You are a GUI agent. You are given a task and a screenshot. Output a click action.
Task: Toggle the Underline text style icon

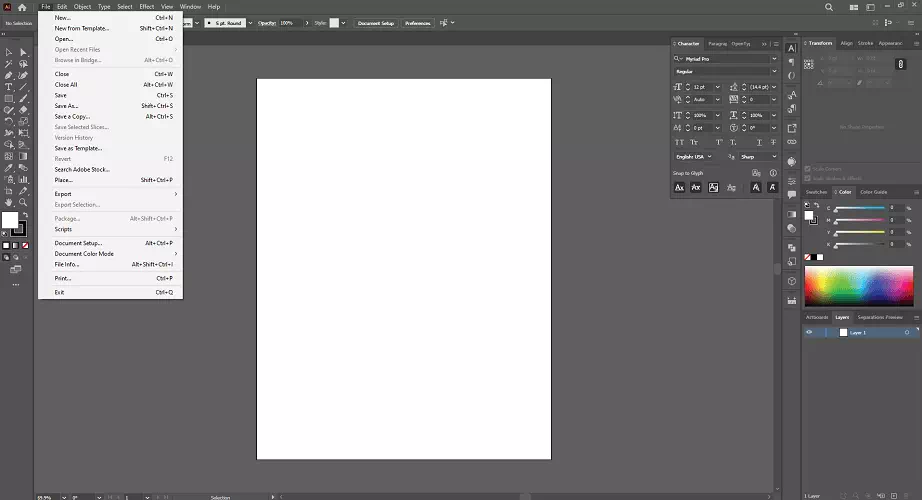[x=759, y=142]
